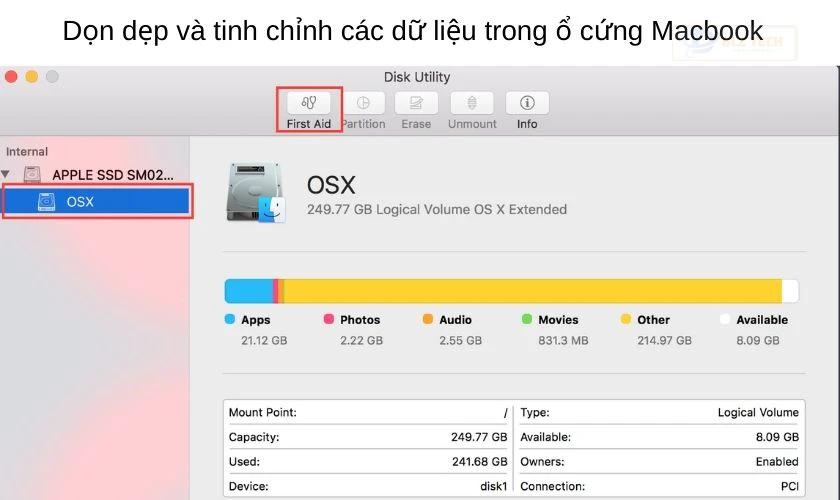
Task: Click the Available 8.09 GB table value
Action: (777, 437)
